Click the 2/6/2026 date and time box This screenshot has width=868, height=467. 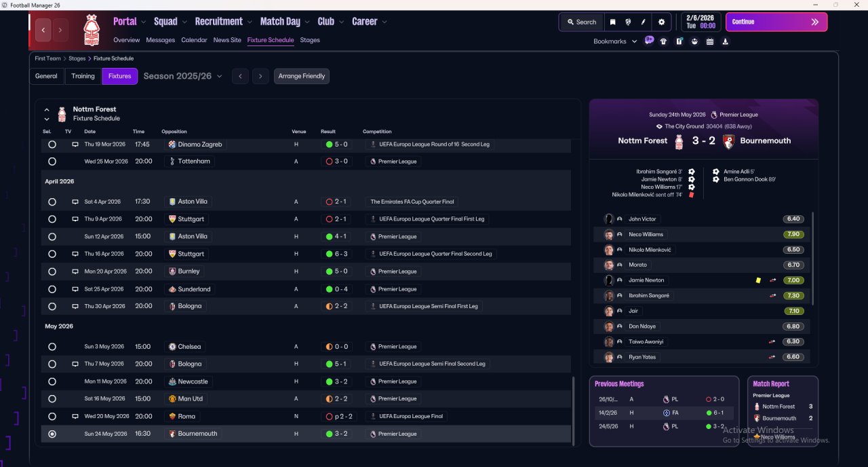pos(701,22)
